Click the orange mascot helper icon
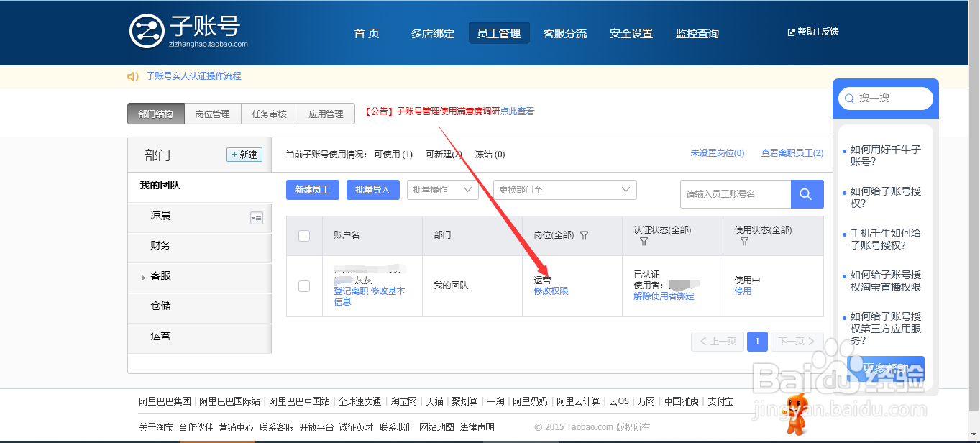This screenshot has width=980, height=443. tap(795, 414)
